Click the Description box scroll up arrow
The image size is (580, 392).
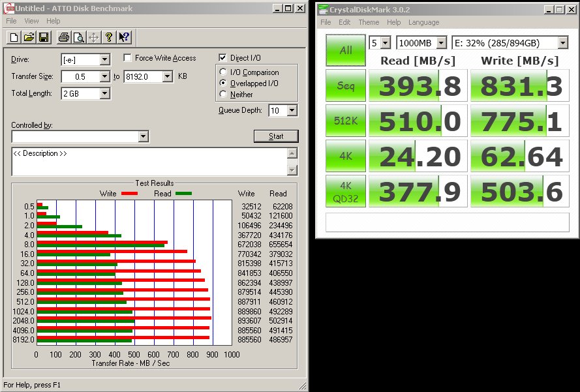(292, 153)
